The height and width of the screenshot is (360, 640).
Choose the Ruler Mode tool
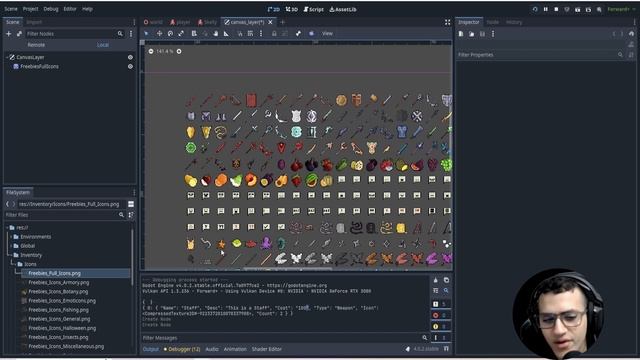pos(226,34)
